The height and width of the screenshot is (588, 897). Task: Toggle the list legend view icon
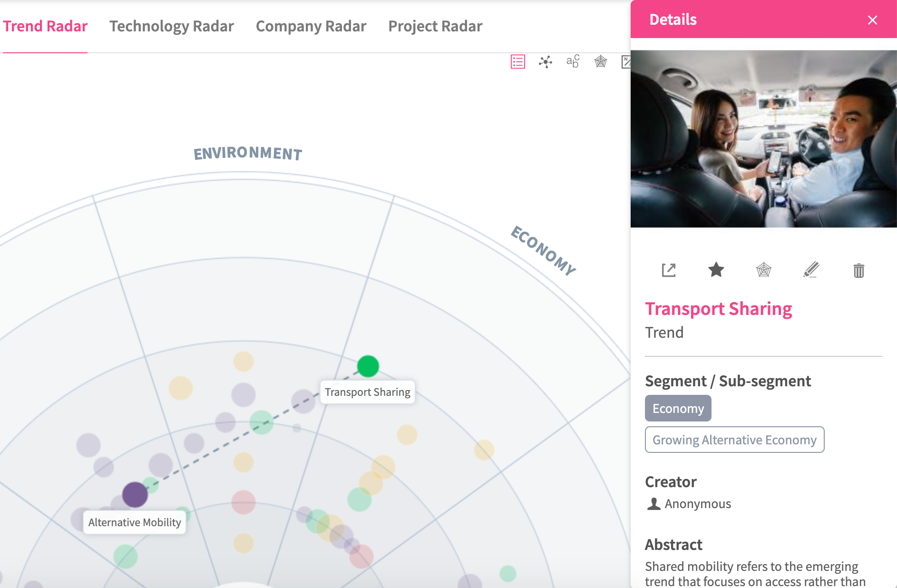coord(517,62)
